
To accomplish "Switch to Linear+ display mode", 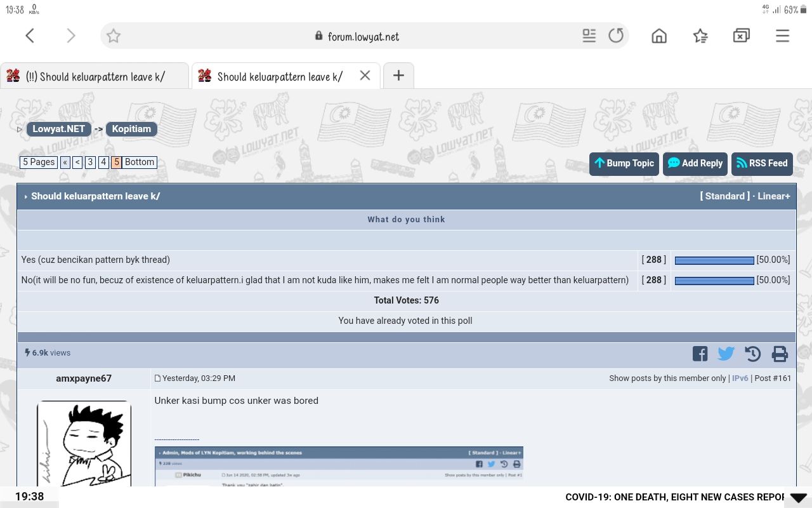I will [x=773, y=196].
